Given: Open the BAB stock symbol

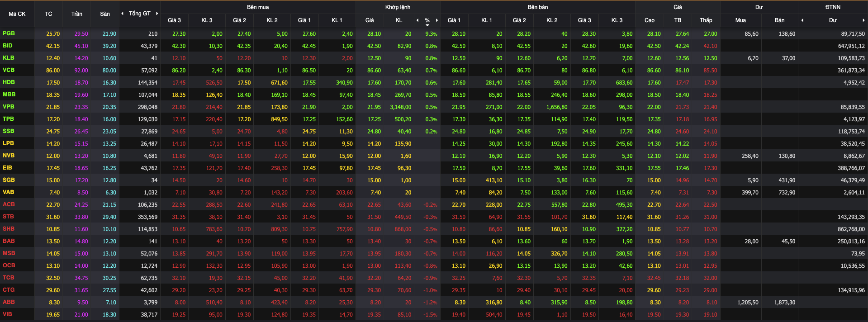Looking at the screenshot, I should coord(9,241).
